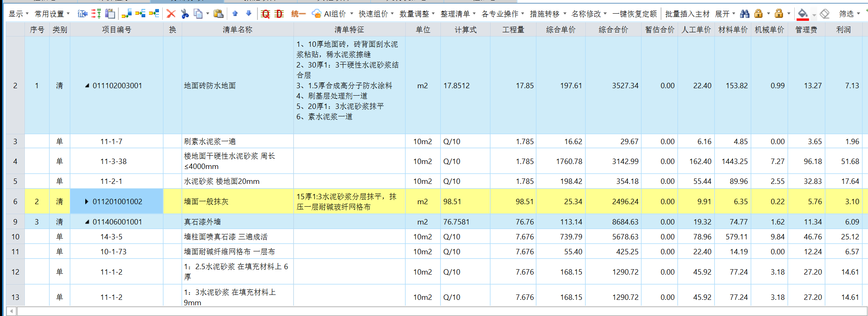Click the AI组价 cloud icon
The image size is (868, 316).
[x=316, y=14]
